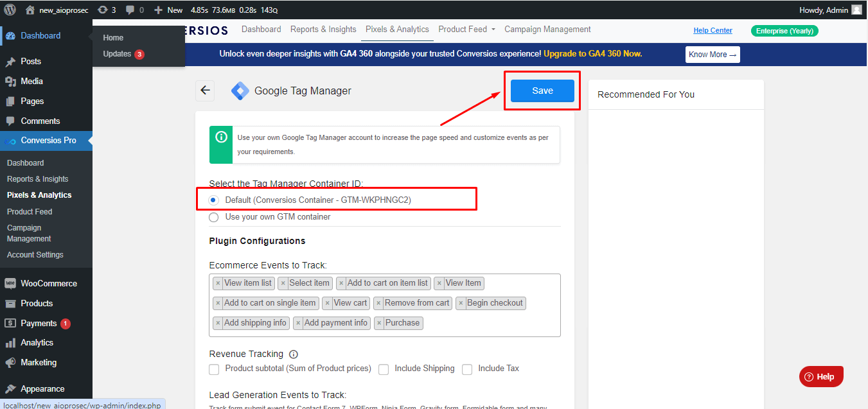The width and height of the screenshot is (868, 409).
Task: Tick the Product subtotal checkbox
Action: point(215,369)
